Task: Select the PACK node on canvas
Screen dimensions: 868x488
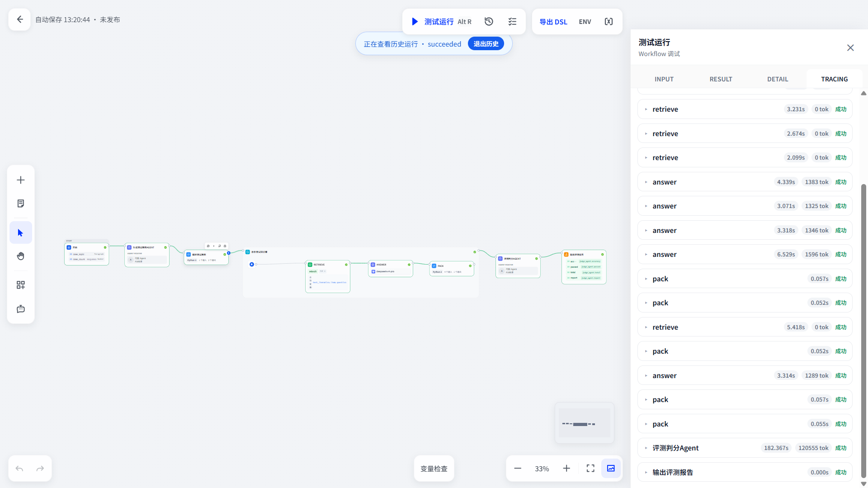Action: (452, 269)
